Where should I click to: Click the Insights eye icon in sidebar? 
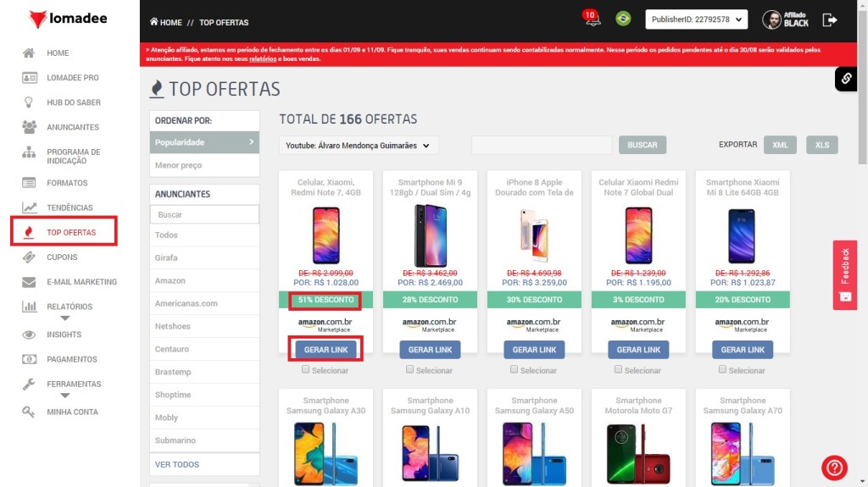(x=29, y=335)
